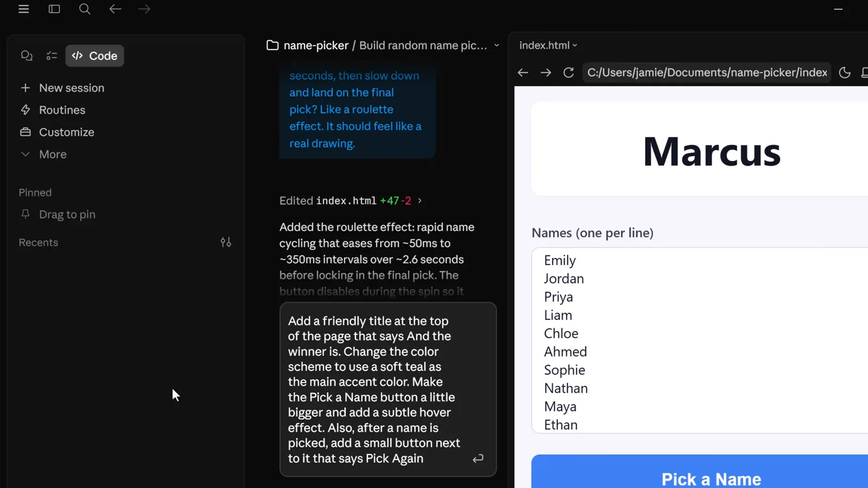Minimize the window
868x488 pixels.
838,9
